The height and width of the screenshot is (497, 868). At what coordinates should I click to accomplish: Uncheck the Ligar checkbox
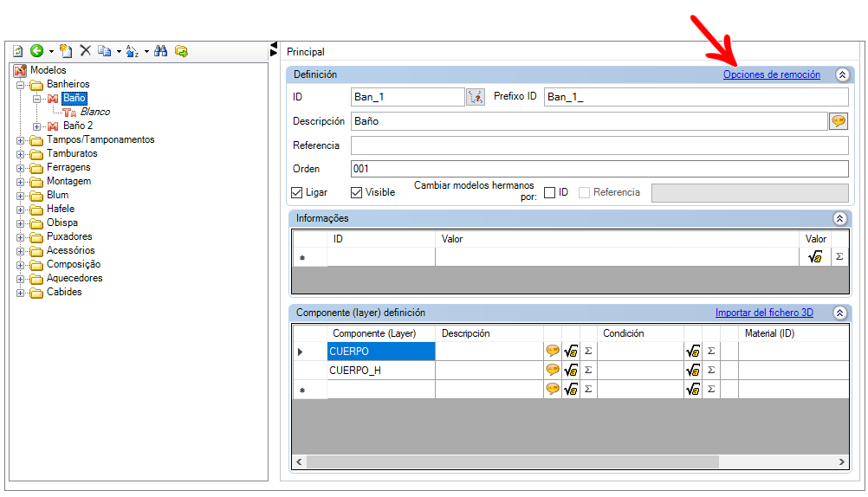[297, 192]
